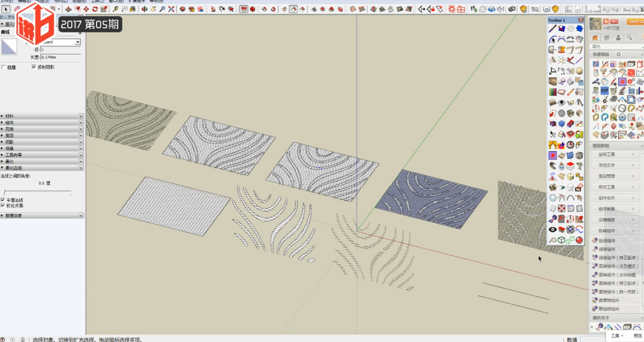The image size is (644, 342).
Task: Click the user avatar thumbnail
Action: pos(595,24)
